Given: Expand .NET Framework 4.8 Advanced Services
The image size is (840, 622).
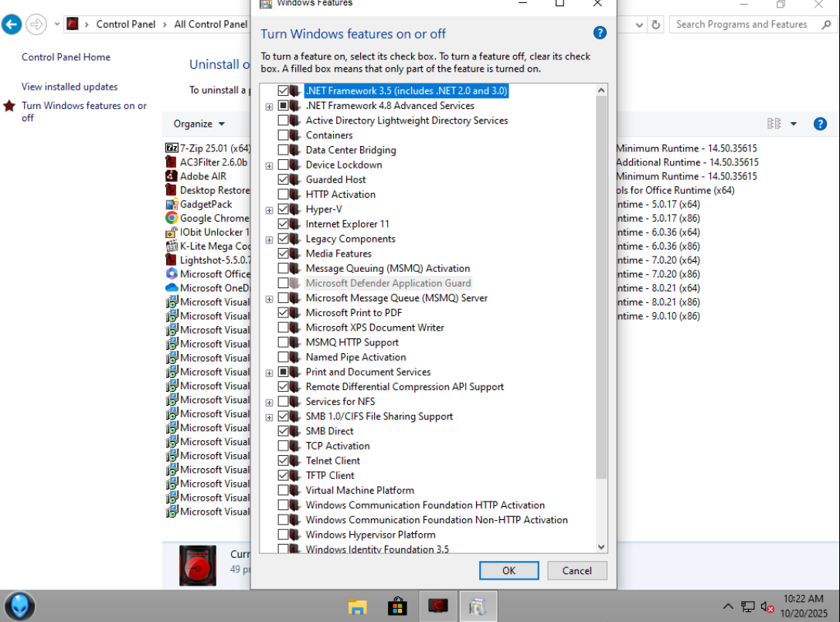Looking at the screenshot, I should pyautogui.click(x=270, y=107).
